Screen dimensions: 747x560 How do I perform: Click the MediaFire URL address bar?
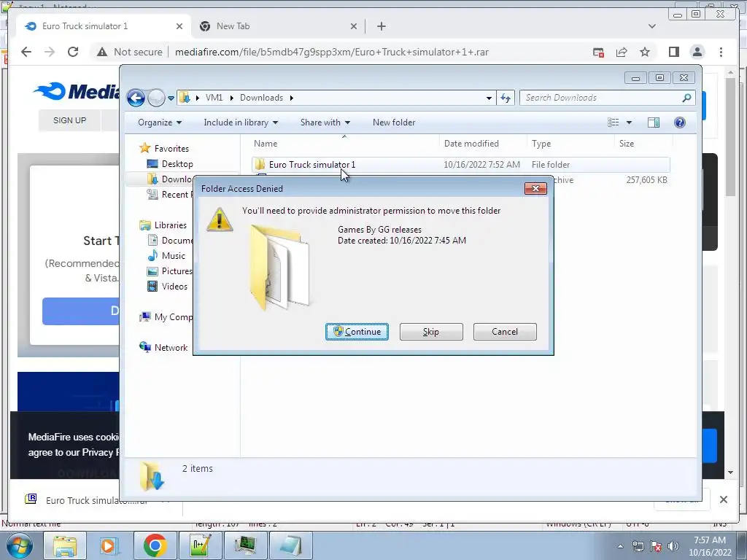pyautogui.click(x=332, y=52)
